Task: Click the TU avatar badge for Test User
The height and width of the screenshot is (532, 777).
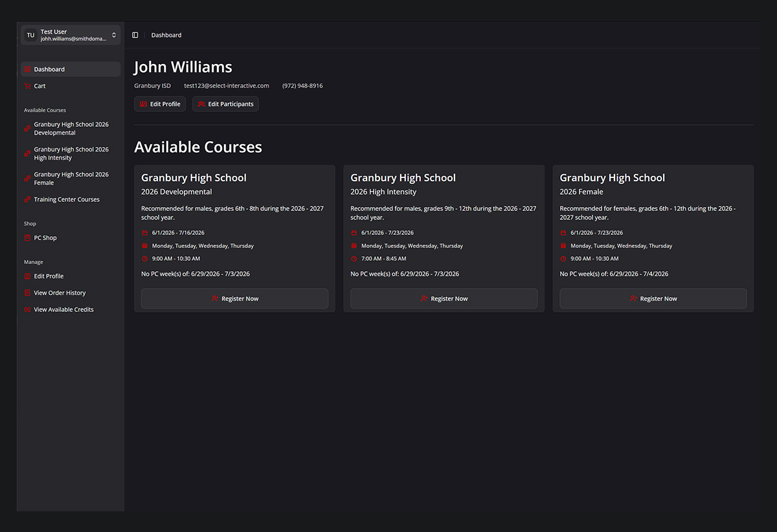Action: click(x=30, y=35)
